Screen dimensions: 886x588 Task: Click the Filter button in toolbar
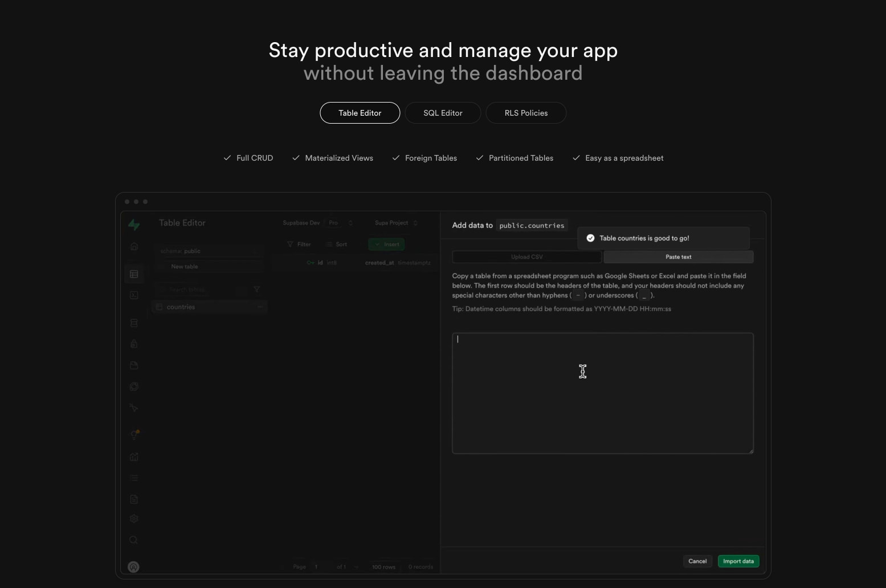click(x=299, y=244)
